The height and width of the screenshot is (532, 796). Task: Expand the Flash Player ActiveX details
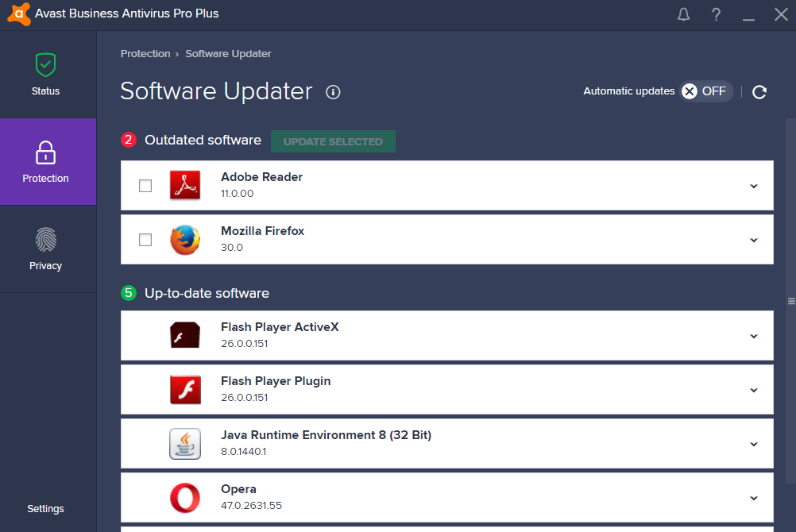click(x=754, y=336)
